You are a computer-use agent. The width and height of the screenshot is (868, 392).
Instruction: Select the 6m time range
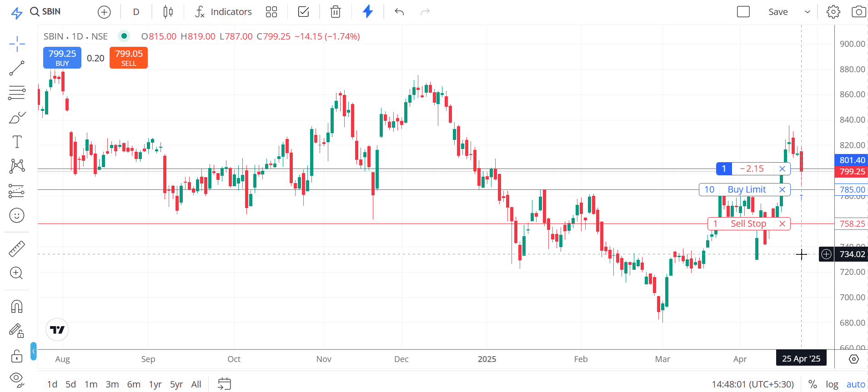click(x=134, y=384)
